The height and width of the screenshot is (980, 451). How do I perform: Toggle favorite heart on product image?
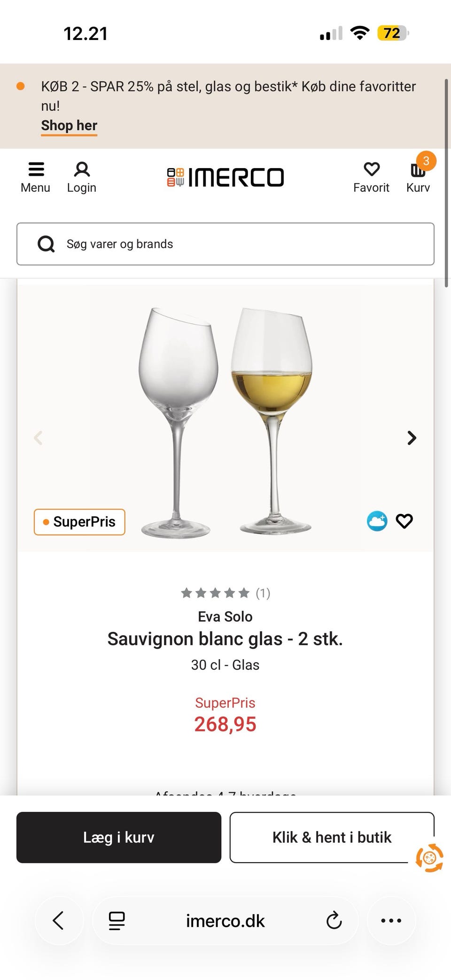pyautogui.click(x=404, y=521)
